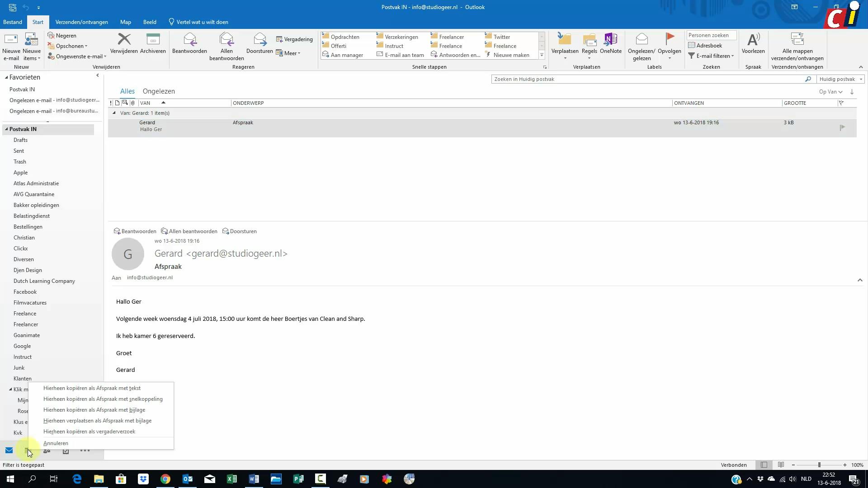Switch to the Beeld ribbon tab
The height and width of the screenshot is (488, 868).
[149, 22]
